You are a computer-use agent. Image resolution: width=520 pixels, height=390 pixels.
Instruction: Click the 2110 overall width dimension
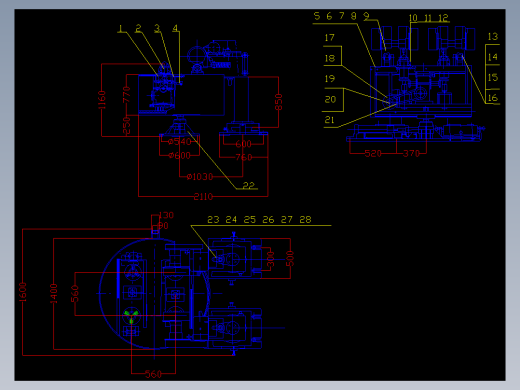pyautogui.click(x=203, y=197)
